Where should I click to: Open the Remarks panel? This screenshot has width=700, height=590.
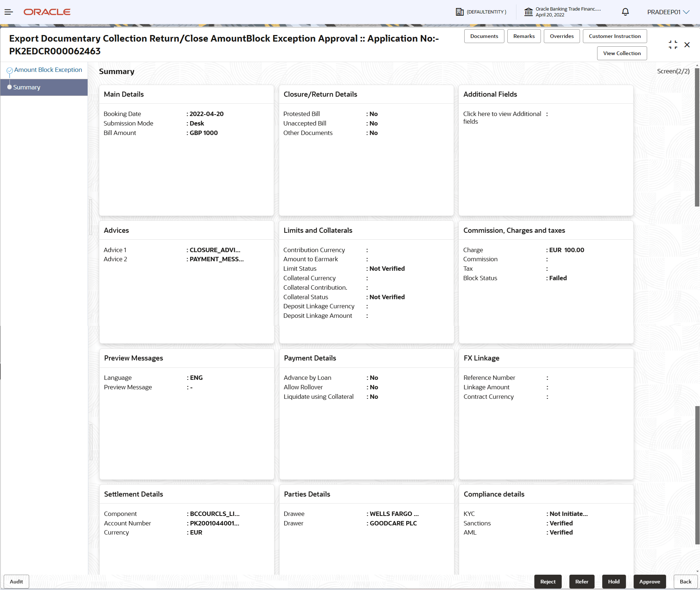[523, 36]
